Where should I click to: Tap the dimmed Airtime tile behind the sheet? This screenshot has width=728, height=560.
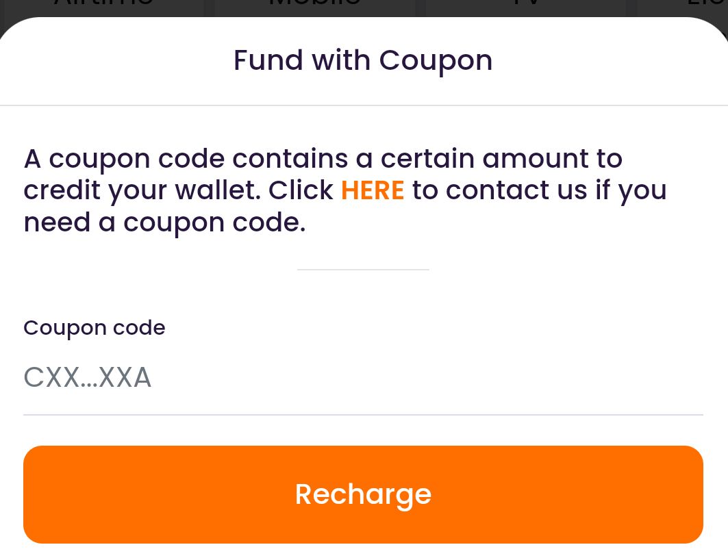click(x=103, y=7)
